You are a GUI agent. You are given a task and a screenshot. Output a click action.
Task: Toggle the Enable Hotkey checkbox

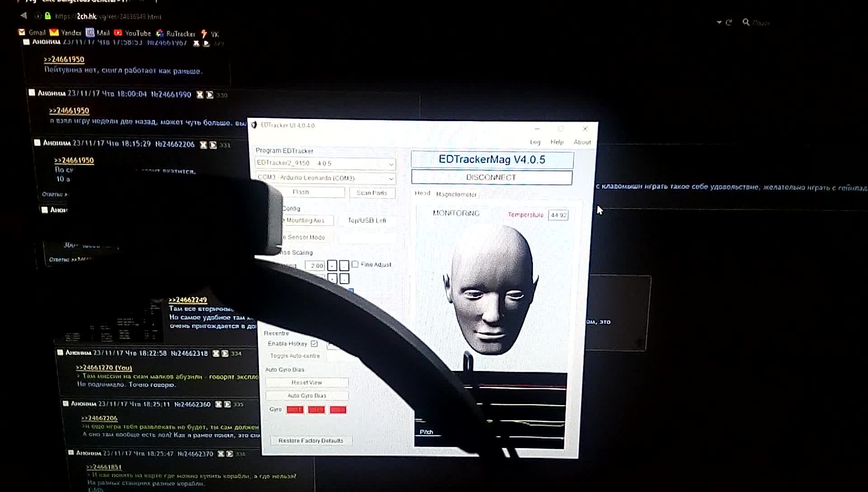pyautogui.click(x=314, y=344)
